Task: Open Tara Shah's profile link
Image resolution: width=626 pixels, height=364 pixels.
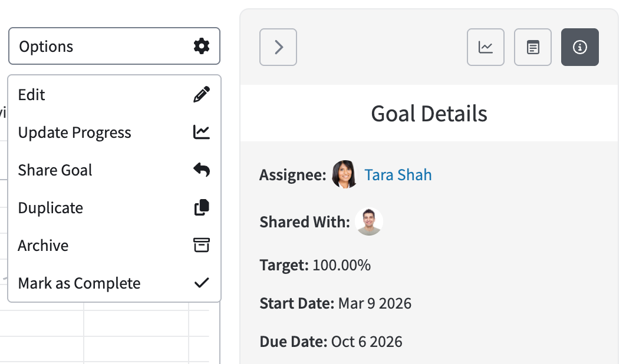Action: (398, 175)
